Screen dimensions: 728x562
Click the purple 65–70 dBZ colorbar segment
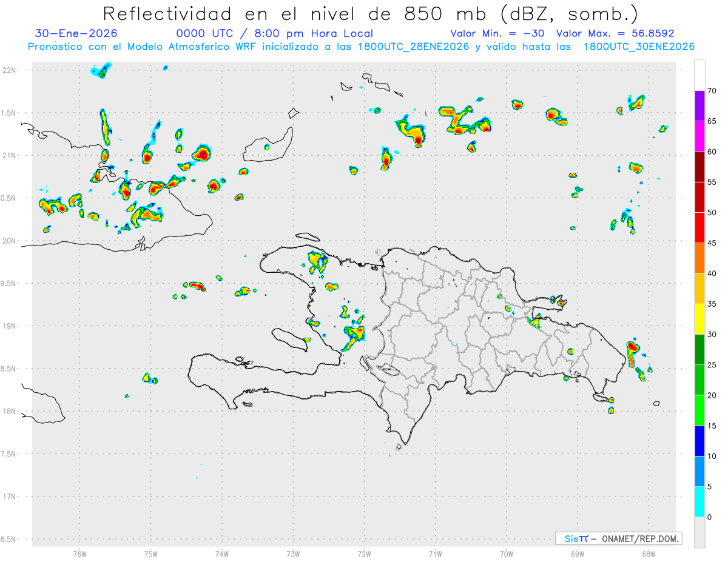(x=699, y=106)
